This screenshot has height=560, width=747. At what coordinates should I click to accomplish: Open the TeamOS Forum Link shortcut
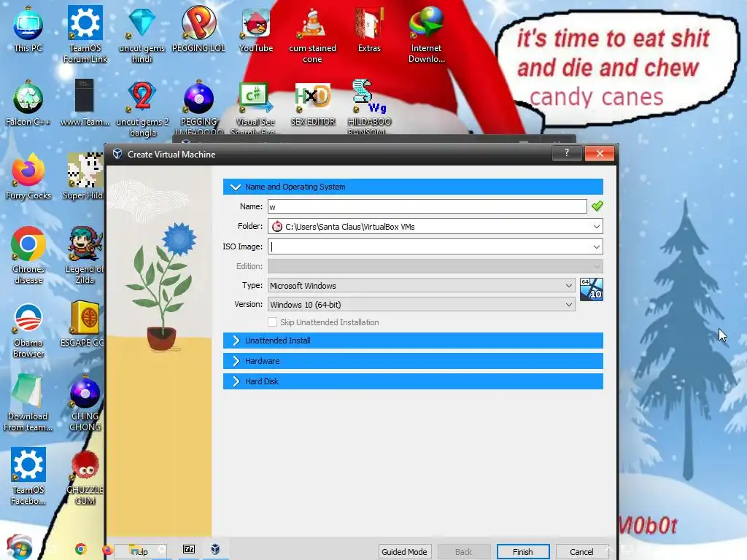click(x=85, y=34)
